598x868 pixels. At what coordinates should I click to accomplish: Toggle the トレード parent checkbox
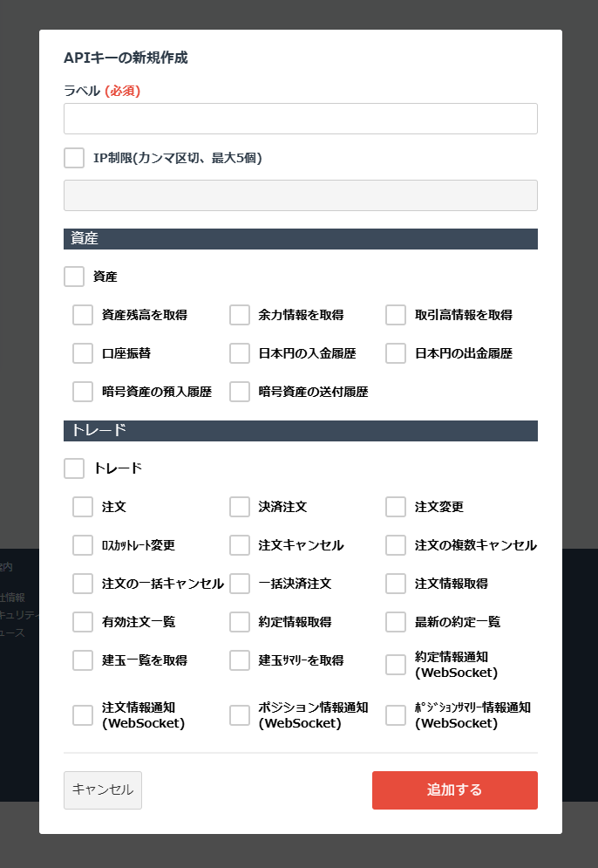pos(74,468)
